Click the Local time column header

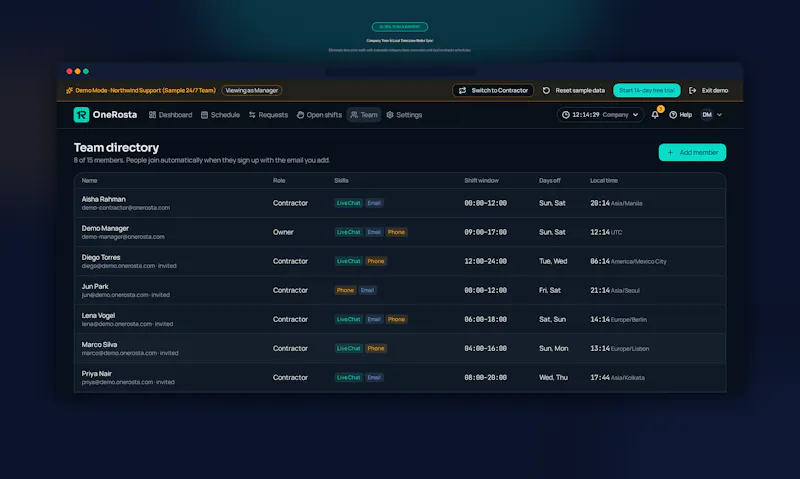pyautogui.click(x=604, y=181)
